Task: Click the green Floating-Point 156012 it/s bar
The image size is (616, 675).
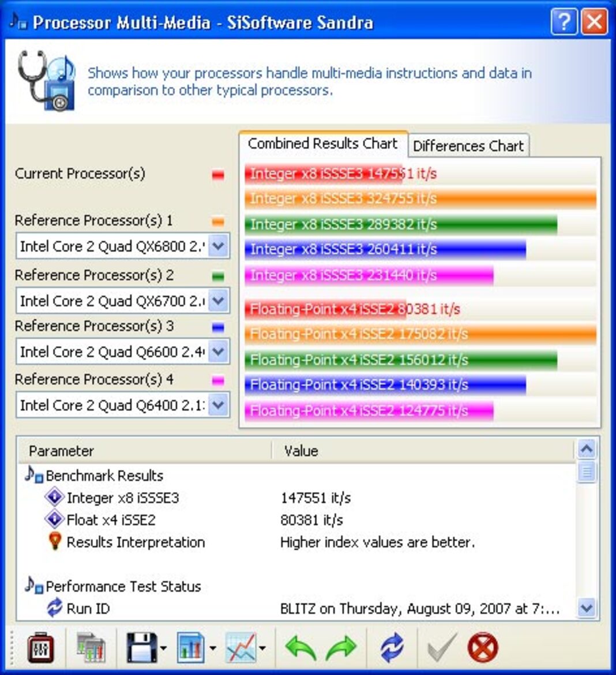Action: coord(401,360)
